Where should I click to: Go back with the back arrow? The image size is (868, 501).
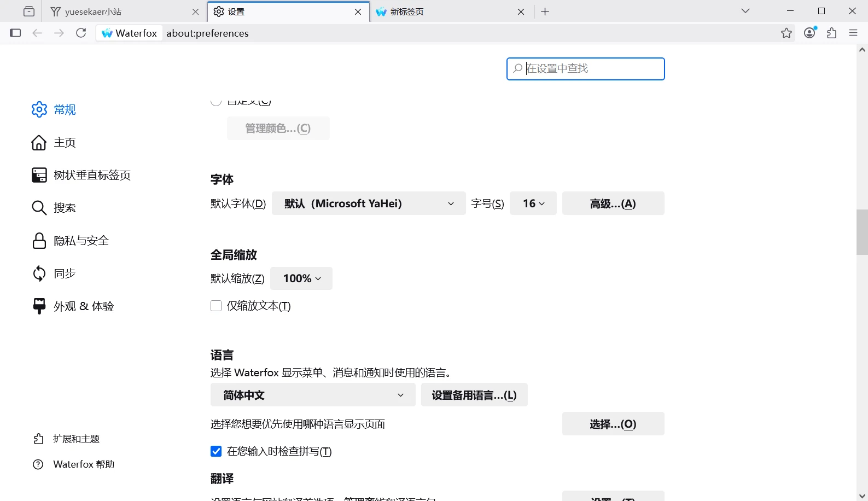[x=37, y=33]
